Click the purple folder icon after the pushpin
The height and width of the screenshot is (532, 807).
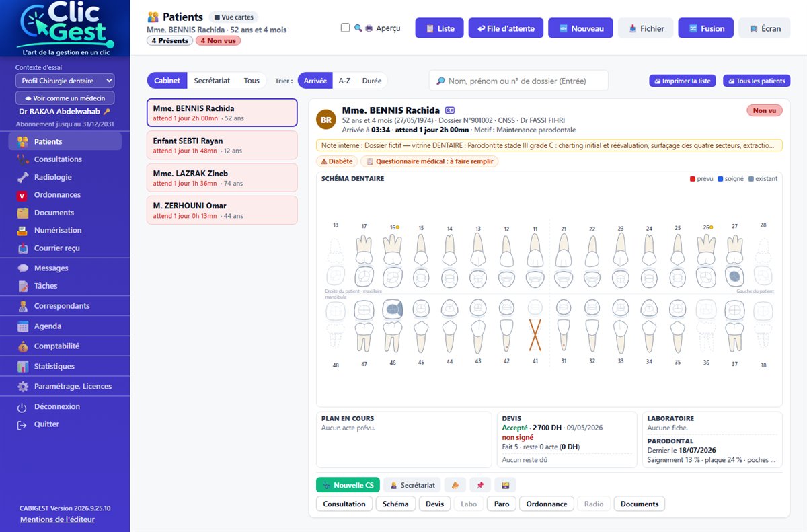(505, 485)
